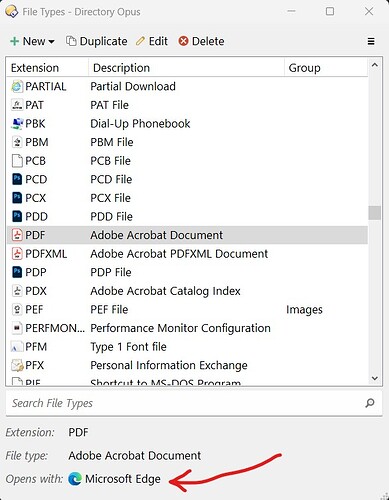Click the blank PCB file icon
Screen dimensions: 389x500
click(17, 161)
